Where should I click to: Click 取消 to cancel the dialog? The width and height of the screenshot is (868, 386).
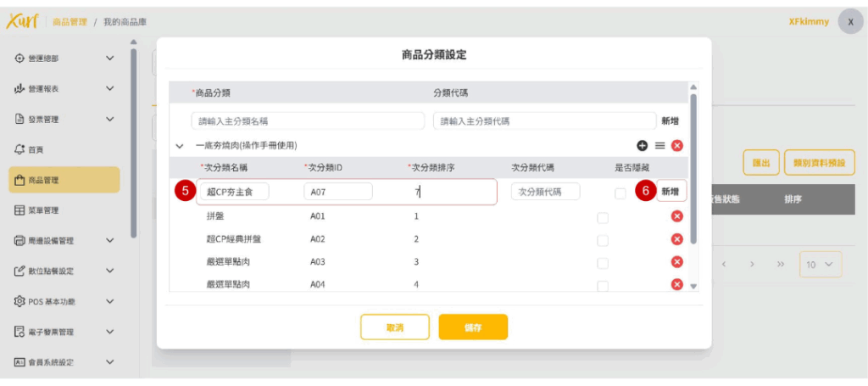tap(394, 327)
